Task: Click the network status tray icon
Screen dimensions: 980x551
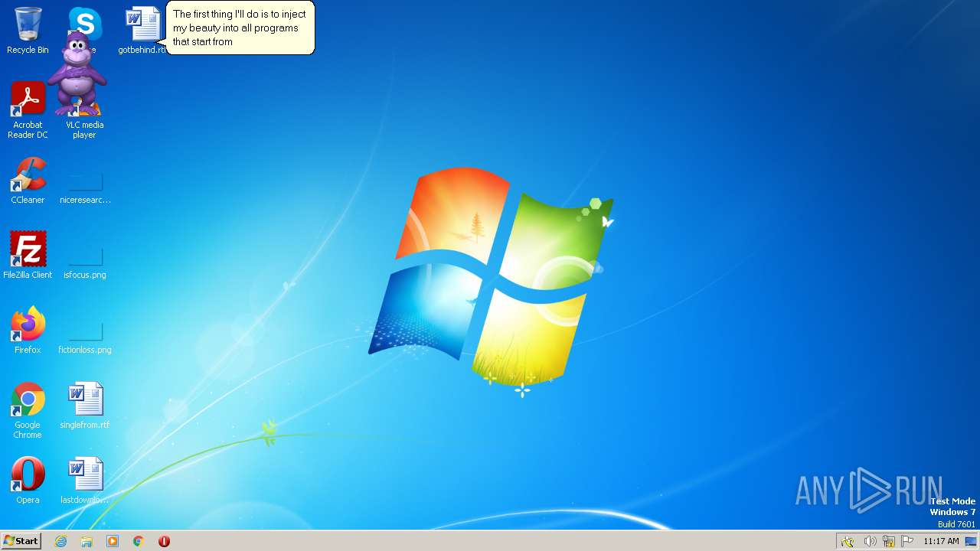Action: pos(889,541)
